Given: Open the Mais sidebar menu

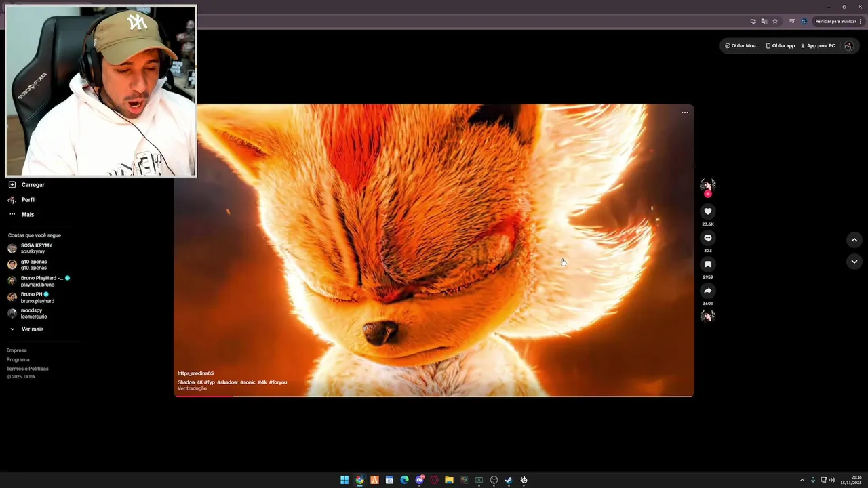Looking at the screenshot, I should pos(21,215).
